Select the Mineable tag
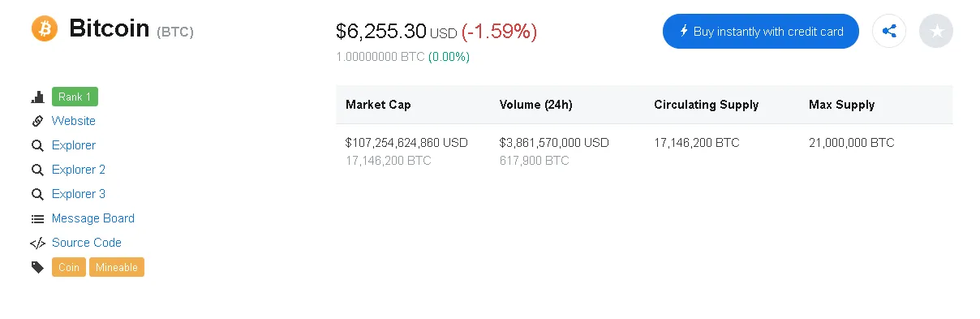The image size is (980, 319). click(117, 267)
